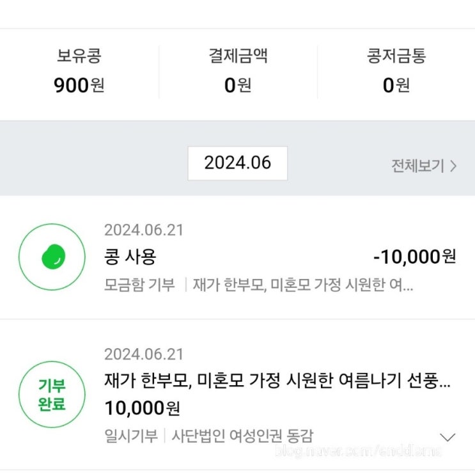The width and height of the screenshot is (475, 476).
Task: Click the blog.naver.com watermark link
Action: tap(357, 451)
